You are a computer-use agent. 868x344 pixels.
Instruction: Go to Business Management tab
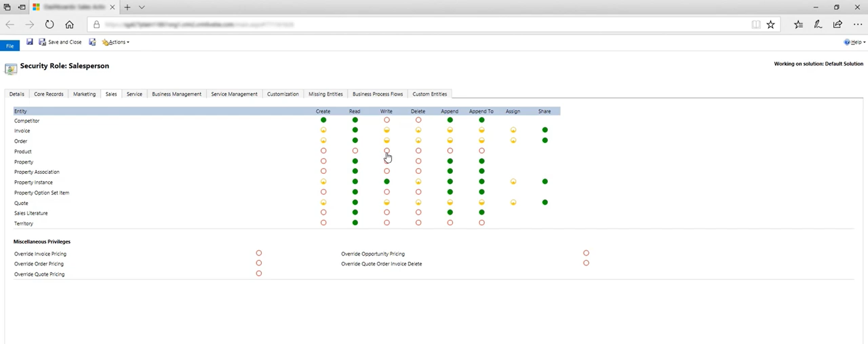[x=177, y=94]
